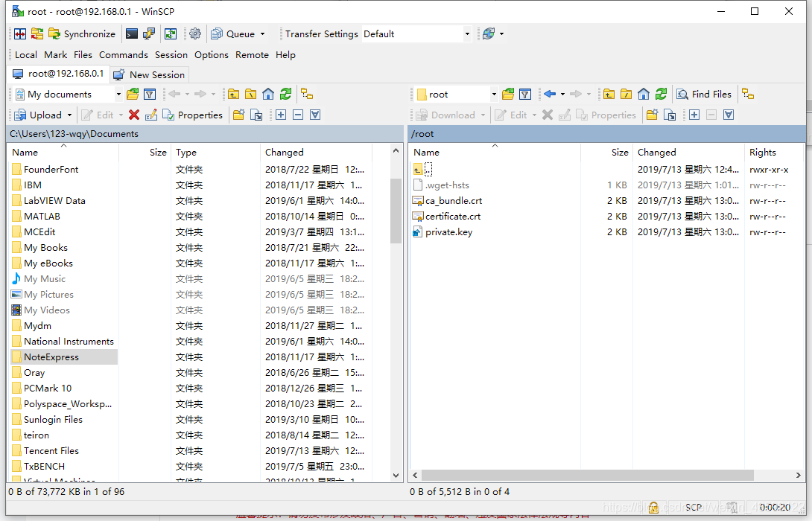Select the National Instruments folder
This screenshot has height=521, width=812.
click(69, 342)
